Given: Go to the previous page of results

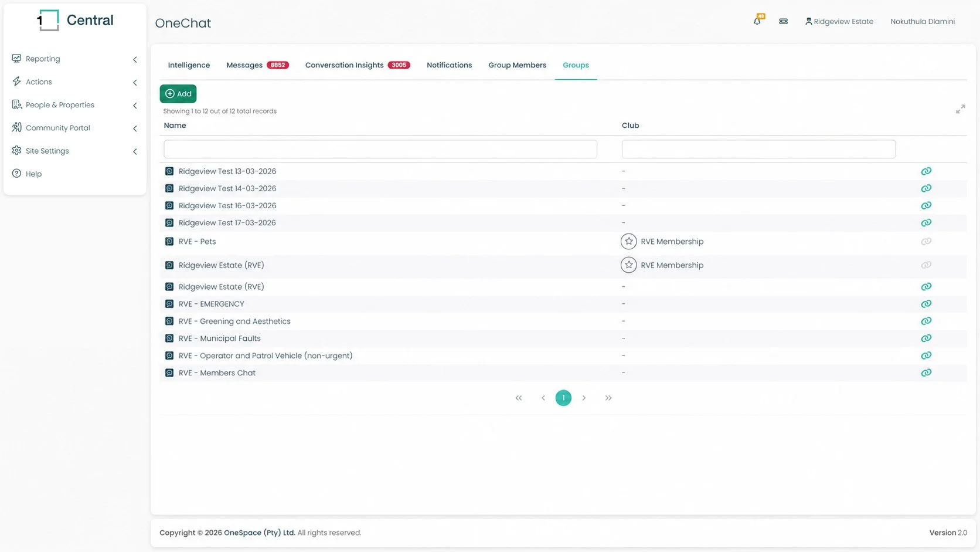Looking at the screenshot, I should 543,398.
